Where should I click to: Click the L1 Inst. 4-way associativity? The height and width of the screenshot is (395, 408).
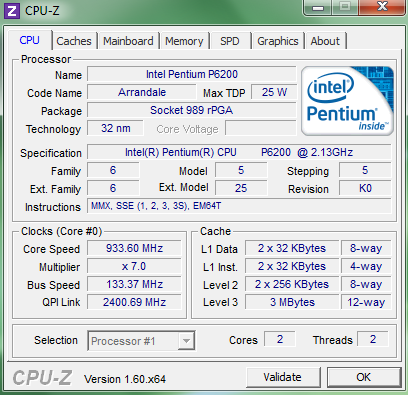pos(366,266)
